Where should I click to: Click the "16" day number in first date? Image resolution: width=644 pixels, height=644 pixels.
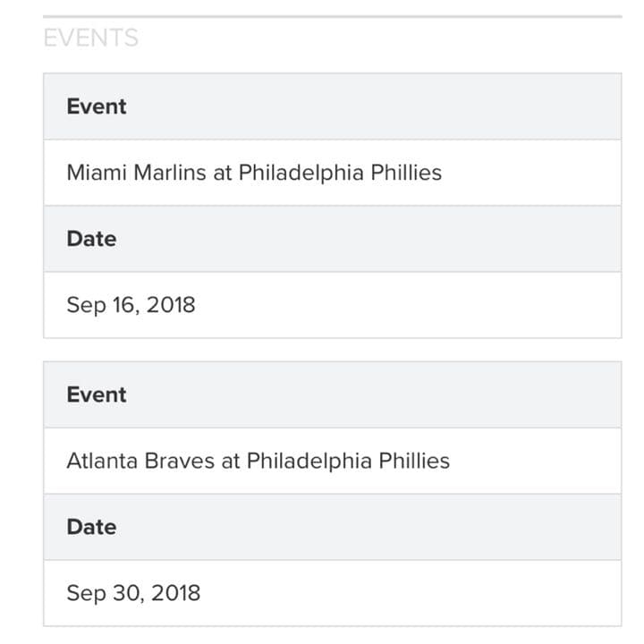tap(122, 305)
